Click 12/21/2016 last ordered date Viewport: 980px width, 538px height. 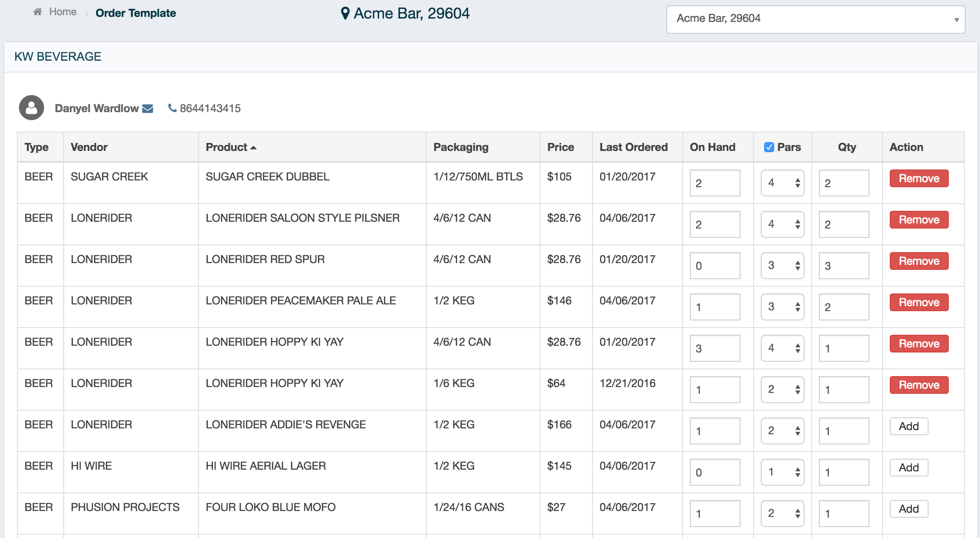coord(627,383)
